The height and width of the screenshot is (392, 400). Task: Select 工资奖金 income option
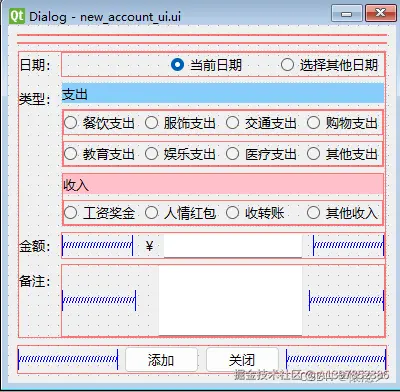click(99, 212)
